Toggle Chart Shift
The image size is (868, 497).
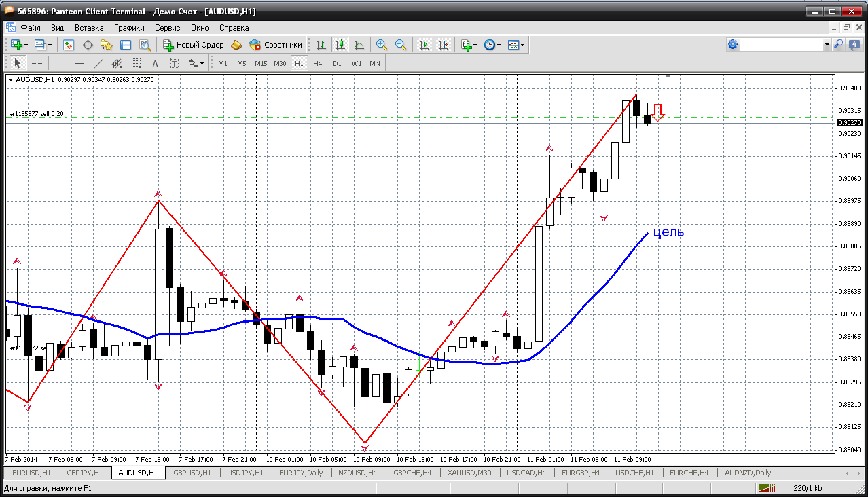tap(444, 45)
